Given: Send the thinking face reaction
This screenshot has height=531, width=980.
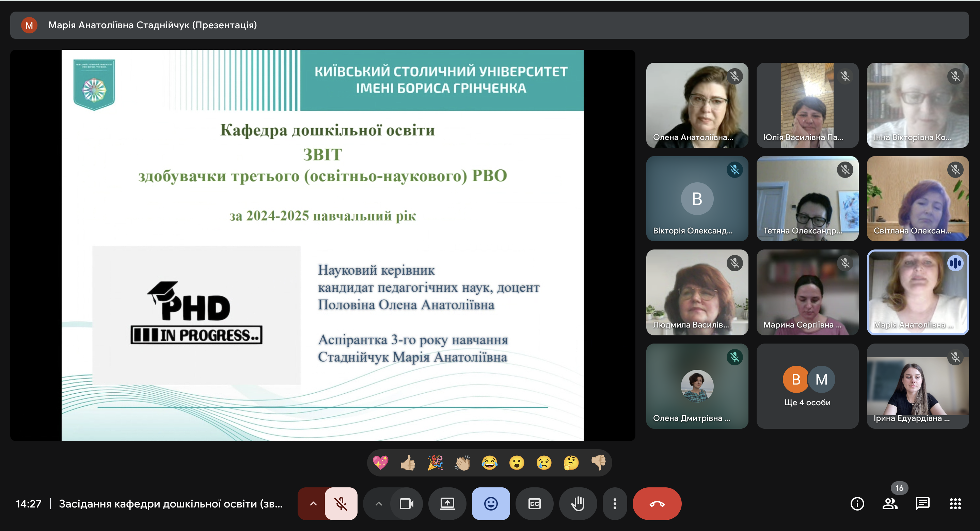Looking at the screenshot, I should coord(571,463).
